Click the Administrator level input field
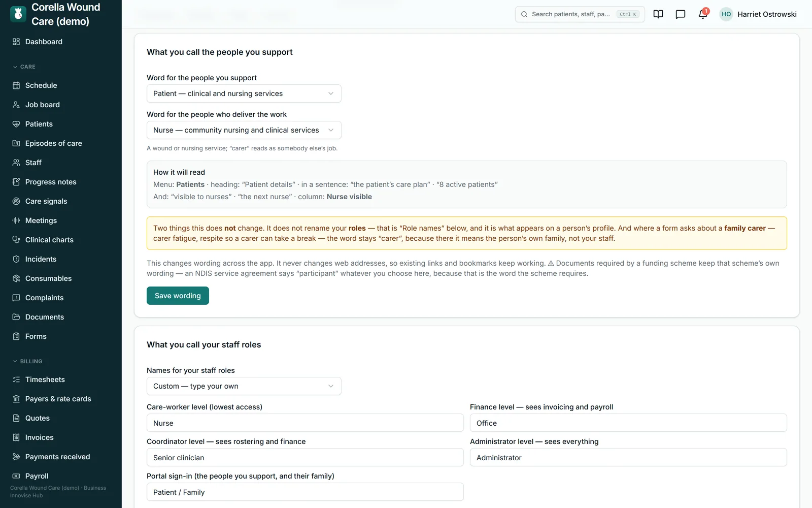This screenshot has width=812, height=508. pyautogui.click(x=628, y=457)
